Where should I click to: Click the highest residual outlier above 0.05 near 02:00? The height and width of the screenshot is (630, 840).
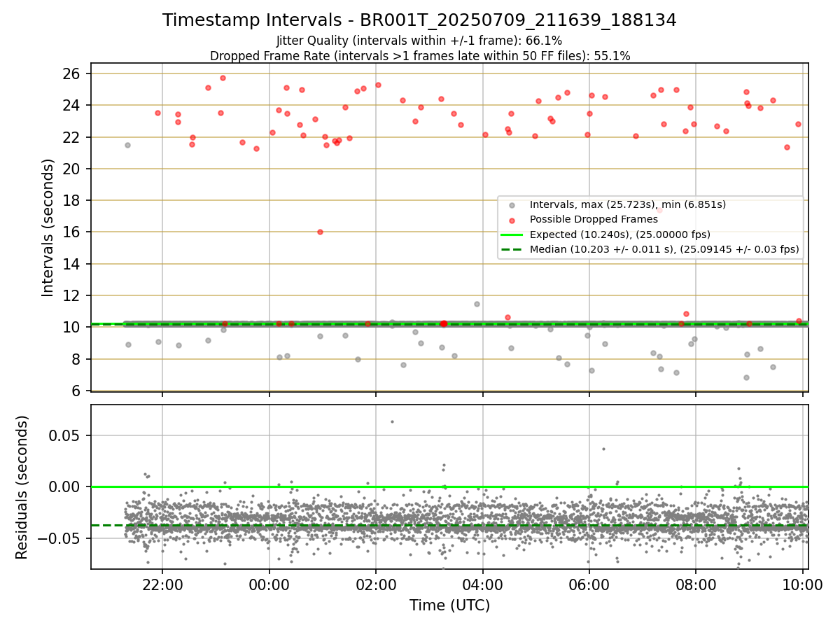point(392,421)
